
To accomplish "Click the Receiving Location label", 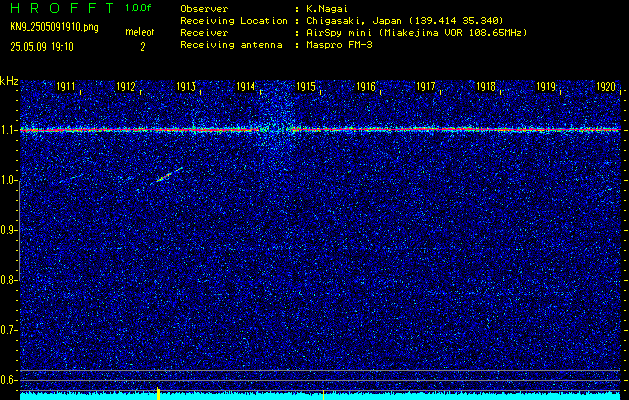I will pos(234,21).
